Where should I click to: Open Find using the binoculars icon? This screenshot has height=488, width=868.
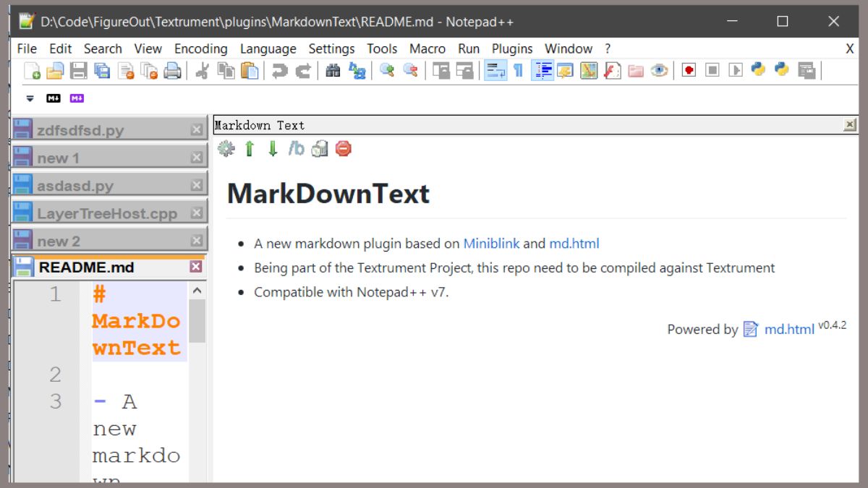(x=333, y=71)
